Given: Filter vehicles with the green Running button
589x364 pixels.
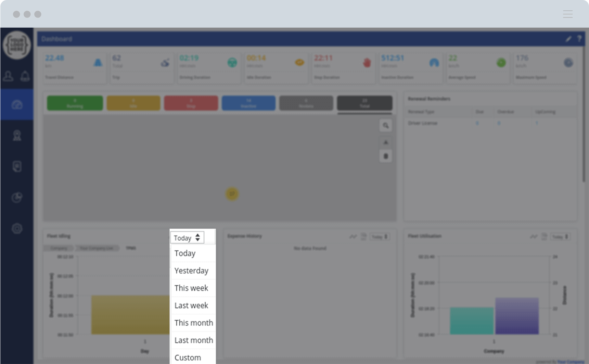Looking at the screenshot, I should [75, 103].
